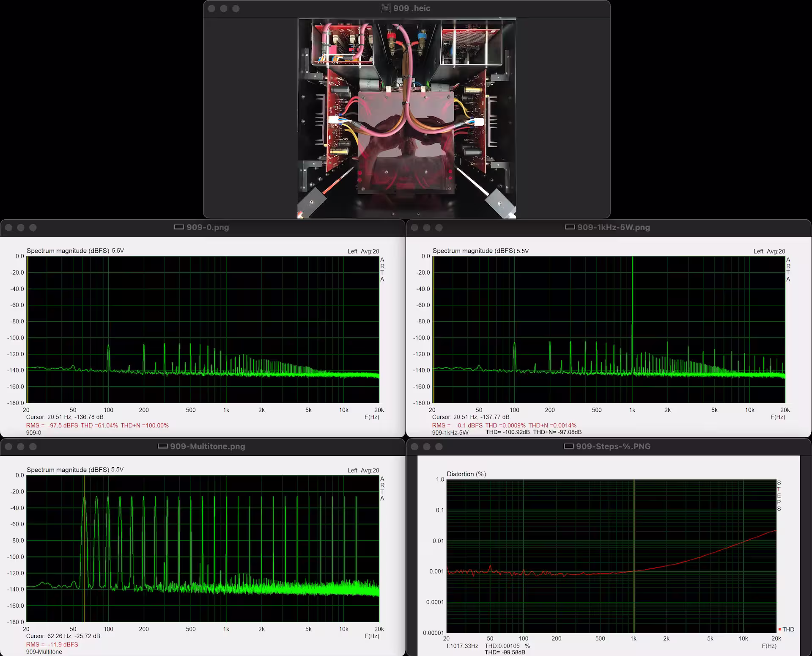The width and height of the screenshot is (812, 656).
Task: Close the 909 .heic photo window
Action: (x=211, y=8)
